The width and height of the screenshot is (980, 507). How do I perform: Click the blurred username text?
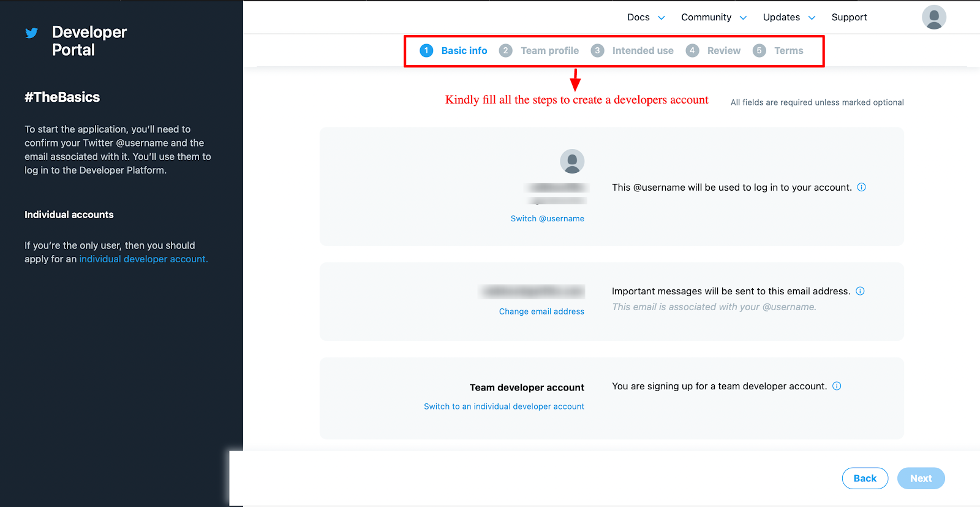pyautogui.click(x=557, y=193)
